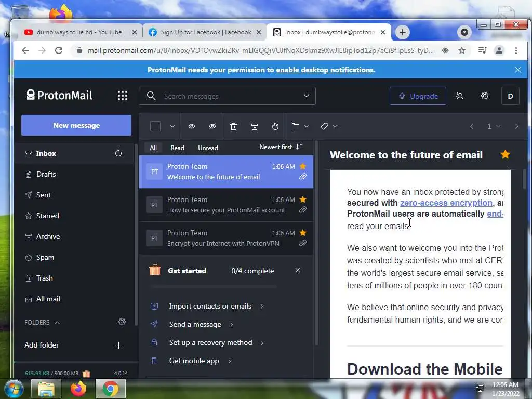Select the All filter tab
The width and height of the screenshot is (532, 399).
tap(153, 148)
